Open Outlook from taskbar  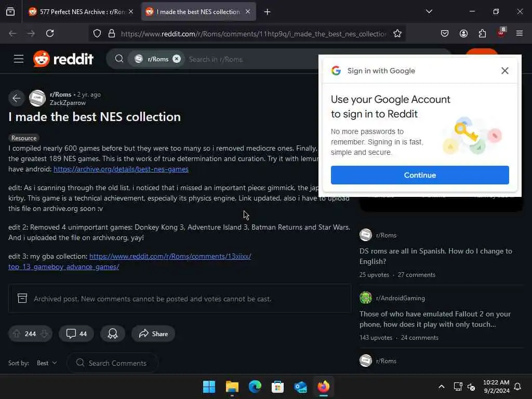tap(301, 387)
